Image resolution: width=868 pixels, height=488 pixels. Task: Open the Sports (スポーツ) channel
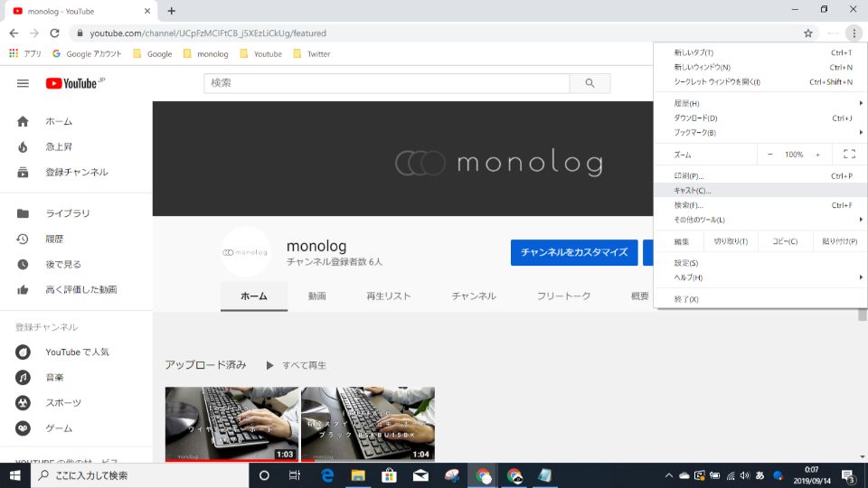point(76,403)
